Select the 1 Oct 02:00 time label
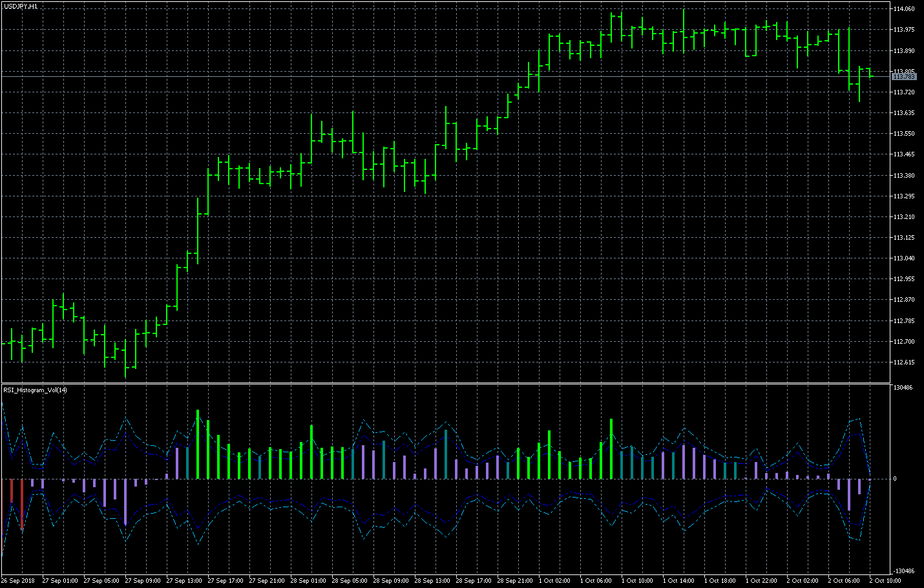The image size is (924, 588). [554, 581]
